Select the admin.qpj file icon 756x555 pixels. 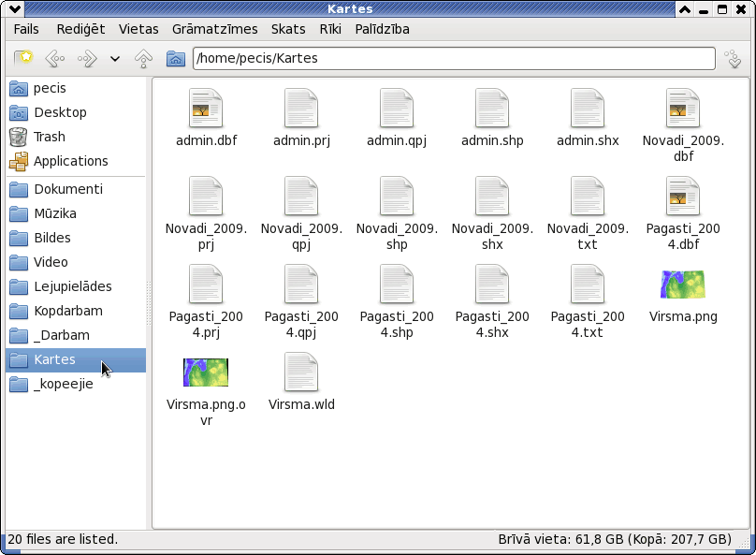pos(397,108)
